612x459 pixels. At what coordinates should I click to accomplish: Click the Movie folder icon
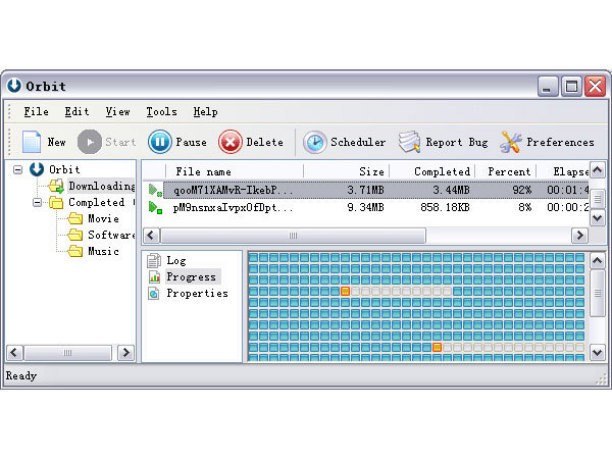pyautogui.click(x=75, y=219)
